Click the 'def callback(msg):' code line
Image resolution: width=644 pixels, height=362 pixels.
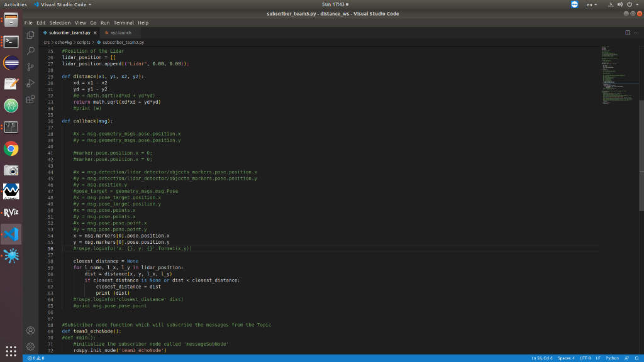point(87,121)
